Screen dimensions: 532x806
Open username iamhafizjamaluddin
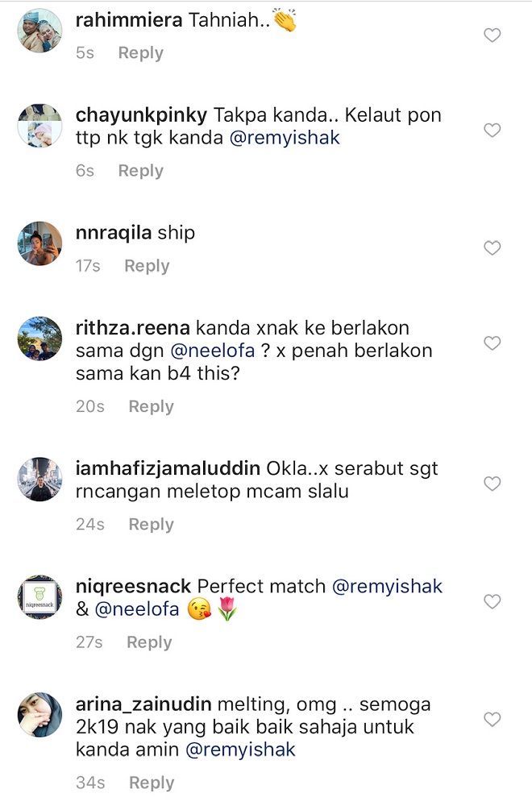[x=167, y=469]
